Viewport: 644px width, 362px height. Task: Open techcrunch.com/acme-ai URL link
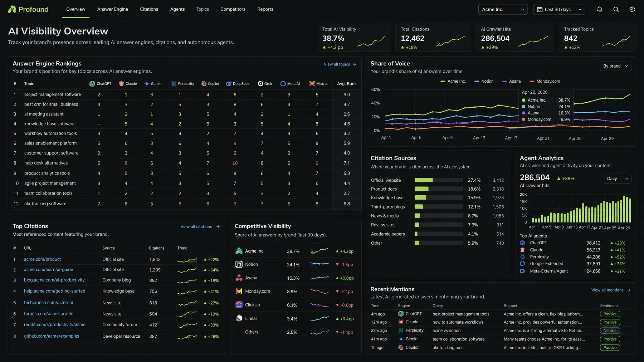coord(48,303)
